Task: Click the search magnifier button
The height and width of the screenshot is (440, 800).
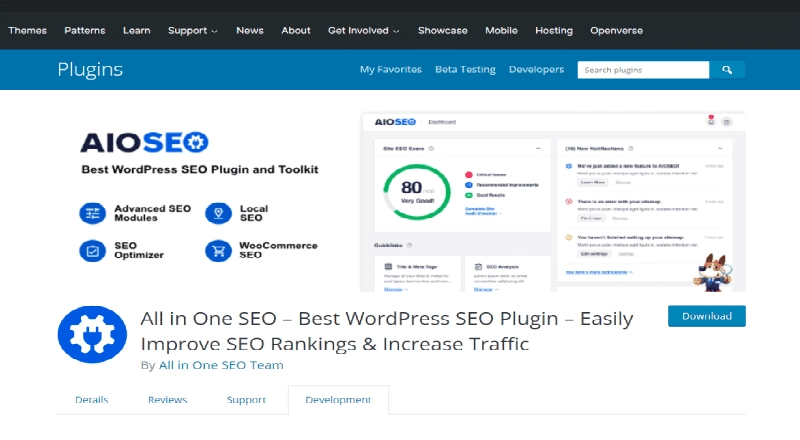Action: [727, 70]
